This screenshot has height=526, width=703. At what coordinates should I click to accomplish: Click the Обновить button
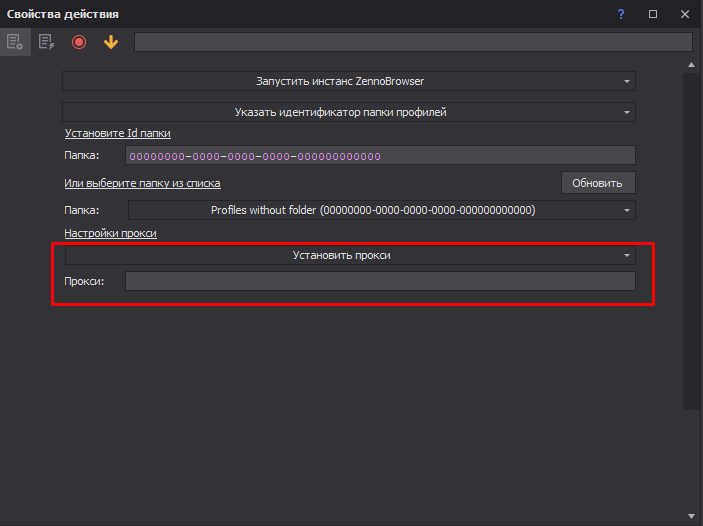pos(598,183)
